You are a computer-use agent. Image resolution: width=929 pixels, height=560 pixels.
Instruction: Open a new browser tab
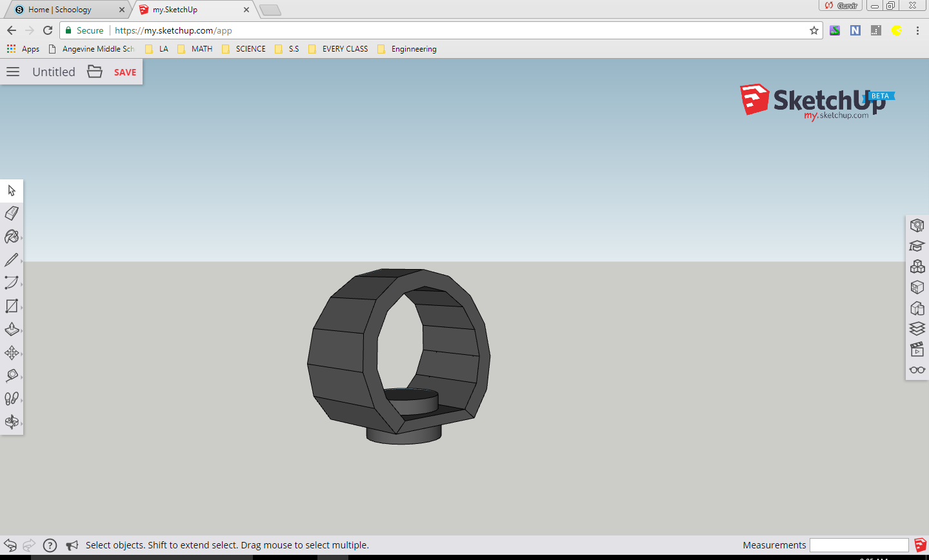[270, 10]
